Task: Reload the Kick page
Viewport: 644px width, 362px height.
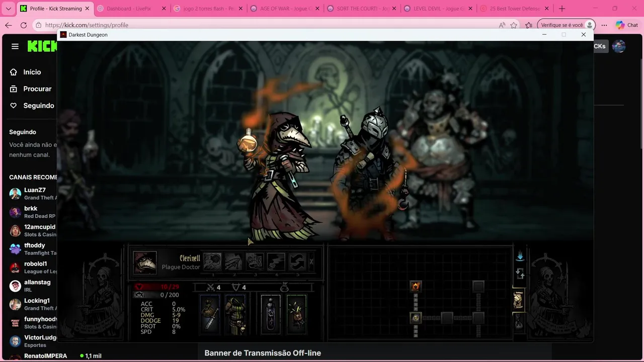Action: coord(24,25)
